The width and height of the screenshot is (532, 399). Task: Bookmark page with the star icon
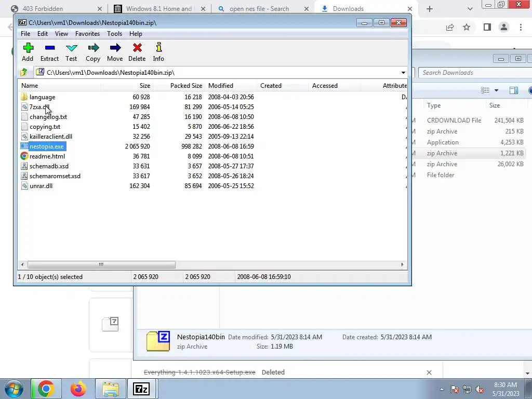pyautogui.click(x=467, y=27)
